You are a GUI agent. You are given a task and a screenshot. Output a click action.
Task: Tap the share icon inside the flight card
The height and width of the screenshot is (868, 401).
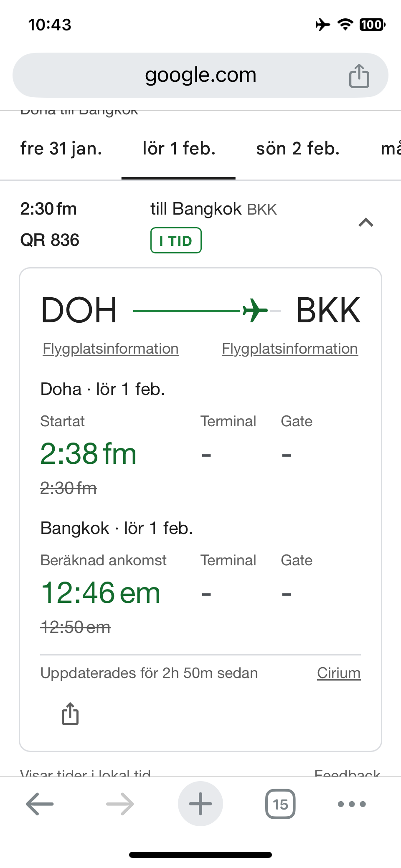[x=70, y=714]
